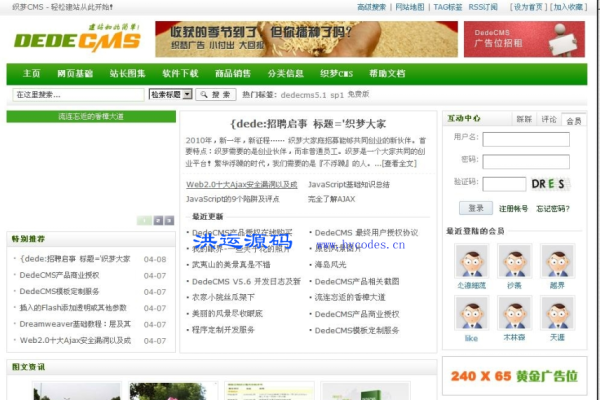Image resolution: width=600 pixels, height=400 pixels.
Task: Open Web2.0十大Ajax安全漏洞 headline link
Action: pos(241,184)
